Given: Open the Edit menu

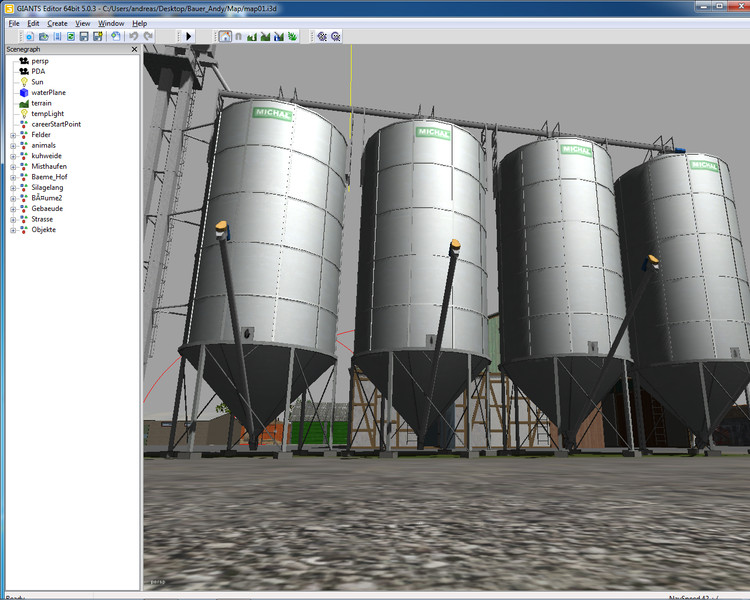Looking at the screenshot, I should (33, 23).
